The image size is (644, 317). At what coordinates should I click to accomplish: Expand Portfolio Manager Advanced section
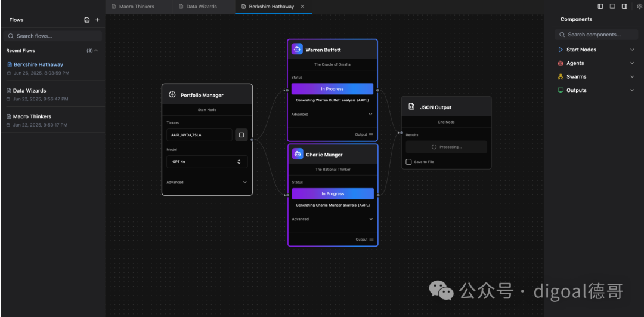click(207, 182)
